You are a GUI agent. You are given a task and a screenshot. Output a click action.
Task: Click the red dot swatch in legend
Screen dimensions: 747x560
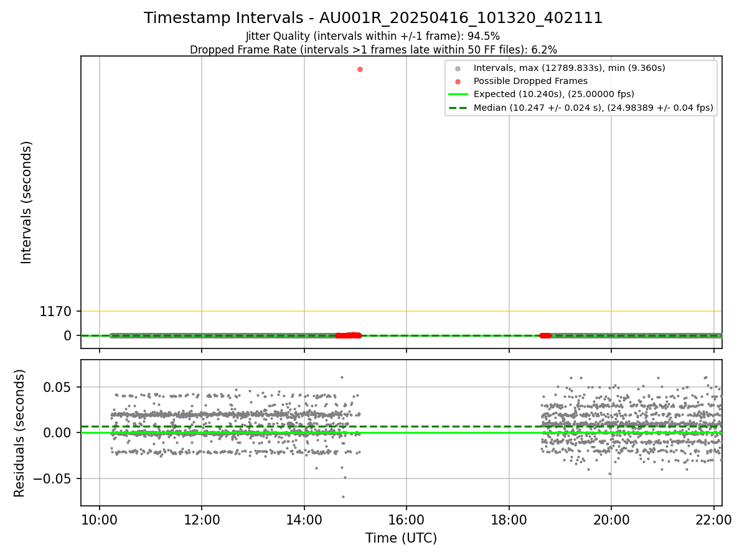pos(458,82)
